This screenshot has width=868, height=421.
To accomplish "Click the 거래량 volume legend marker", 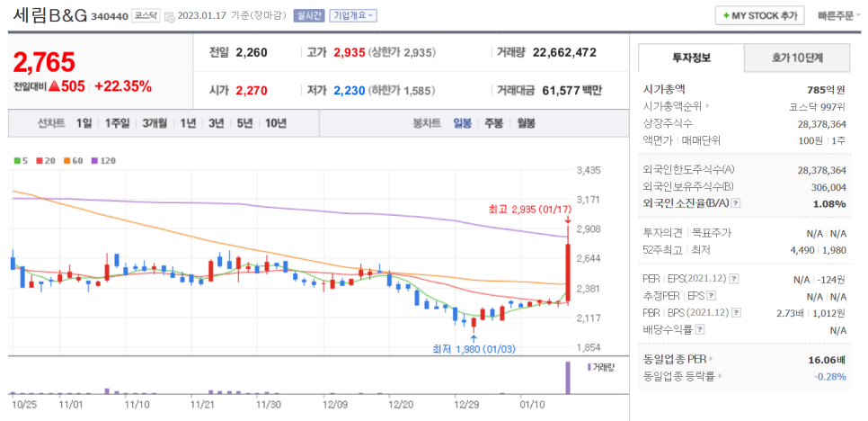I will point(600,367).
